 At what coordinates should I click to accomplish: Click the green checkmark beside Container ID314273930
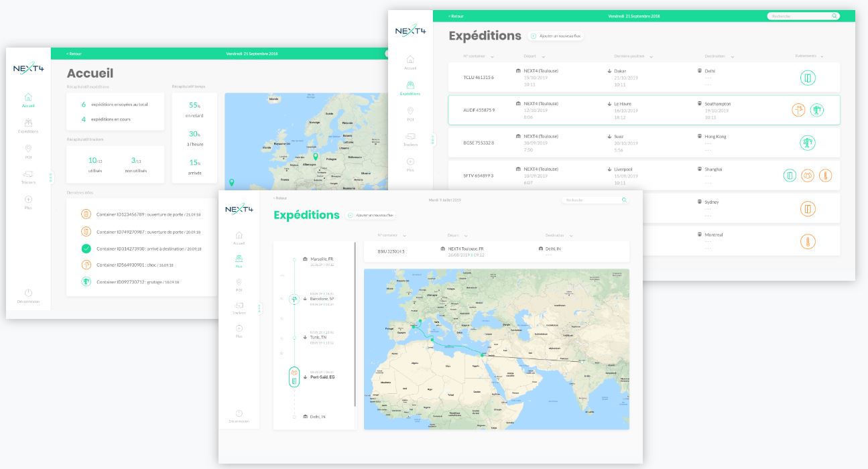[86, 249]
